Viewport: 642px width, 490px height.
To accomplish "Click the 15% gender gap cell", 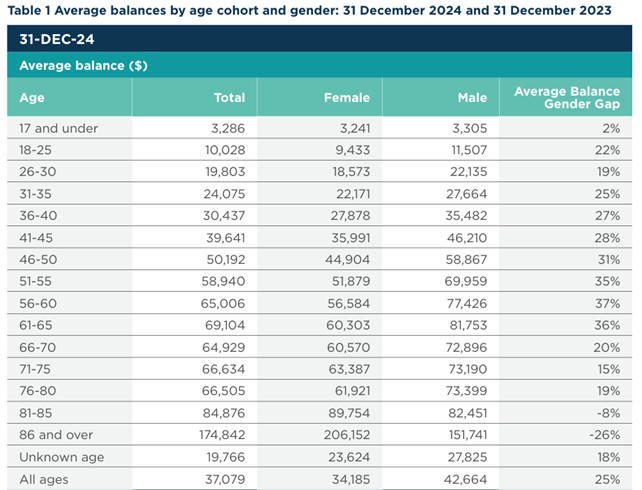I will point(609,369).
